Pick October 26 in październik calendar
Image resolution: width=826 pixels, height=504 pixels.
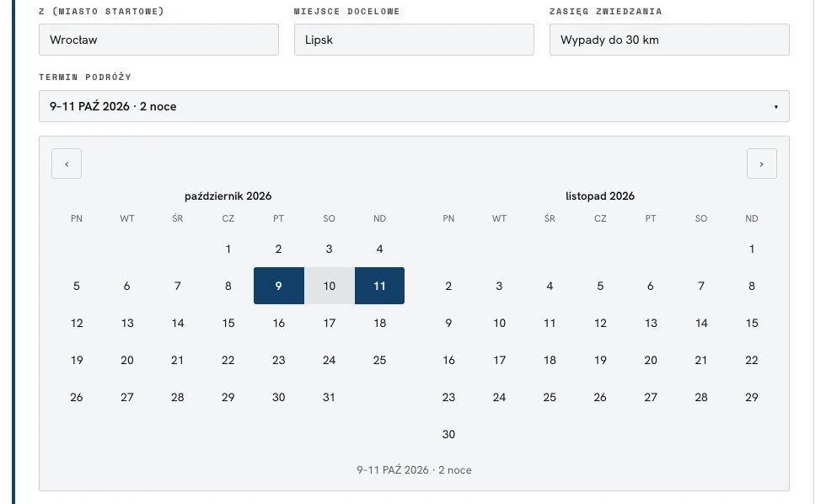coord(77,397)
